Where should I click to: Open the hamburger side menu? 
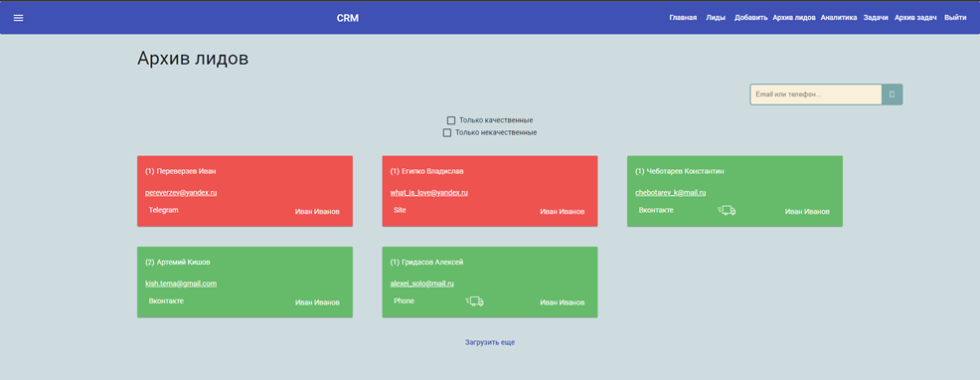click(18, 18)
